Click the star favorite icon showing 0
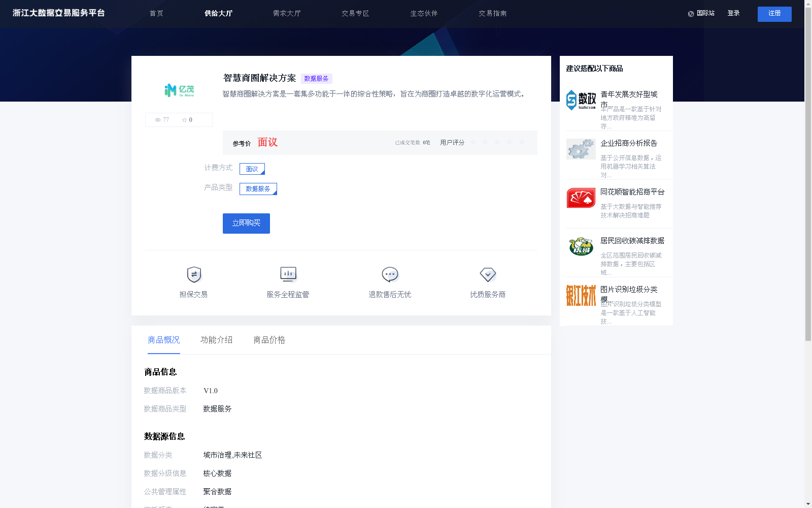812x508 pixels. coord(184,120)
